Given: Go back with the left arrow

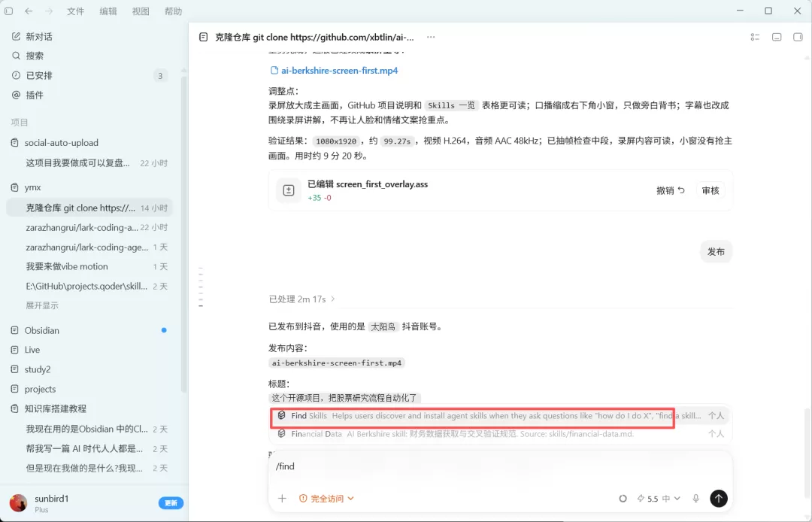Looking at the screenshot, I should 29,11.
